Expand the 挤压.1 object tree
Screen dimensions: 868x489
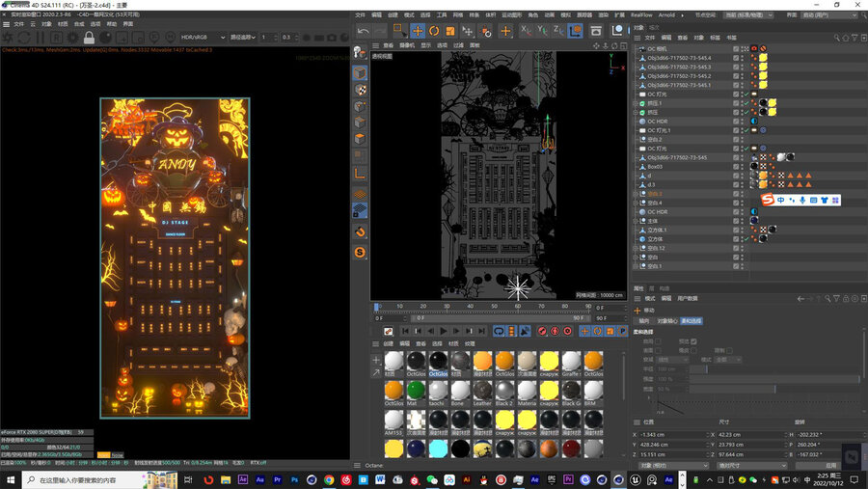636,103
